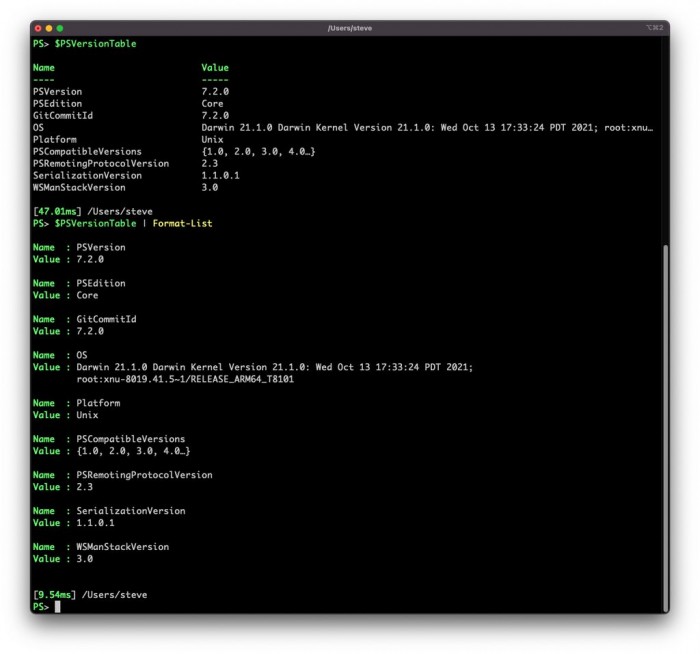Click the PSRemotingProtocolVersion name in list output

click(144, 475)
